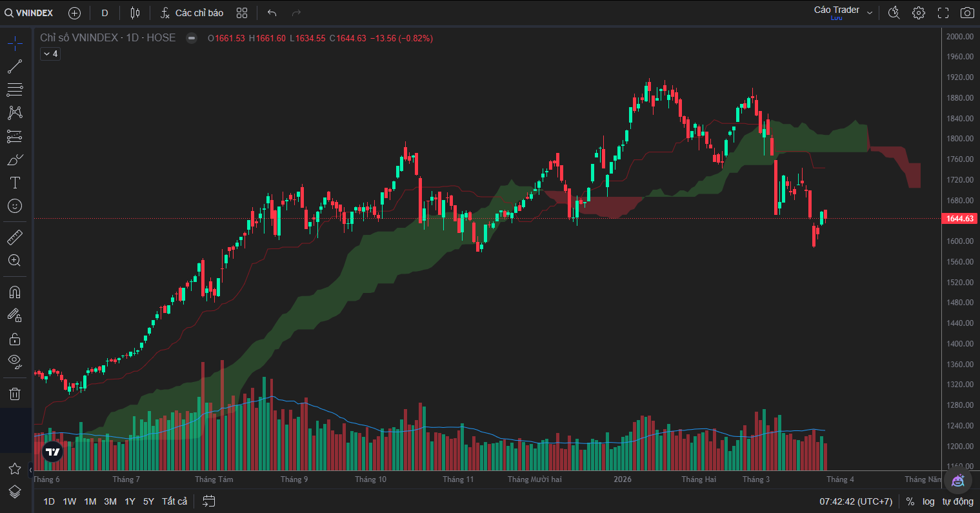Open the Các chỉ báo indicators button
The image size is (980, 513).
[x=192, y=13]
